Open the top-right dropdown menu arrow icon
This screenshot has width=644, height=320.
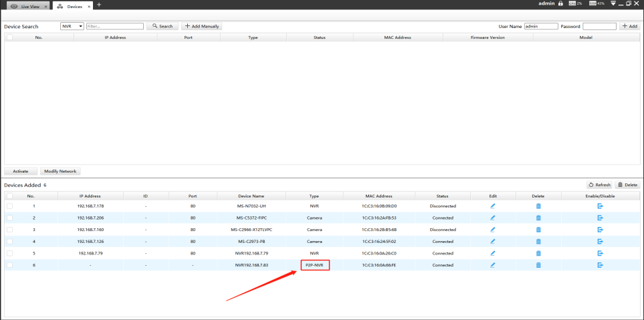[x=613, y=3]
